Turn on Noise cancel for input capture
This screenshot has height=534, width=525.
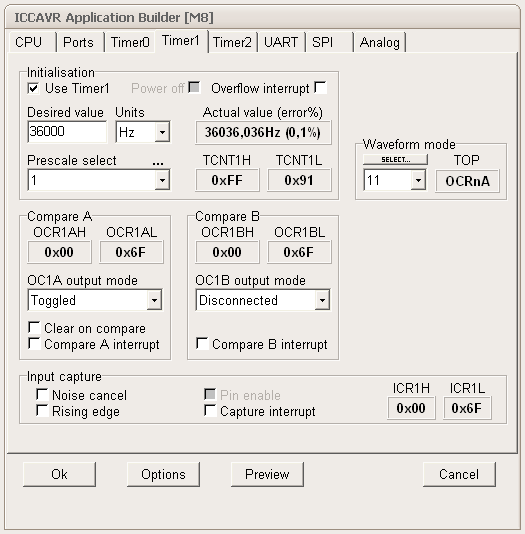click(x=42, y=394)
